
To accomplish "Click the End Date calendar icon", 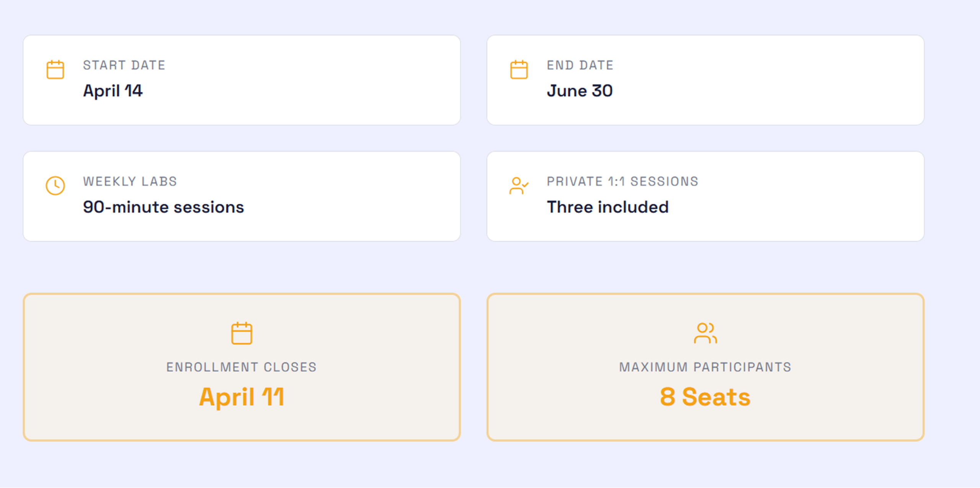I will click(x=519, y=70).
